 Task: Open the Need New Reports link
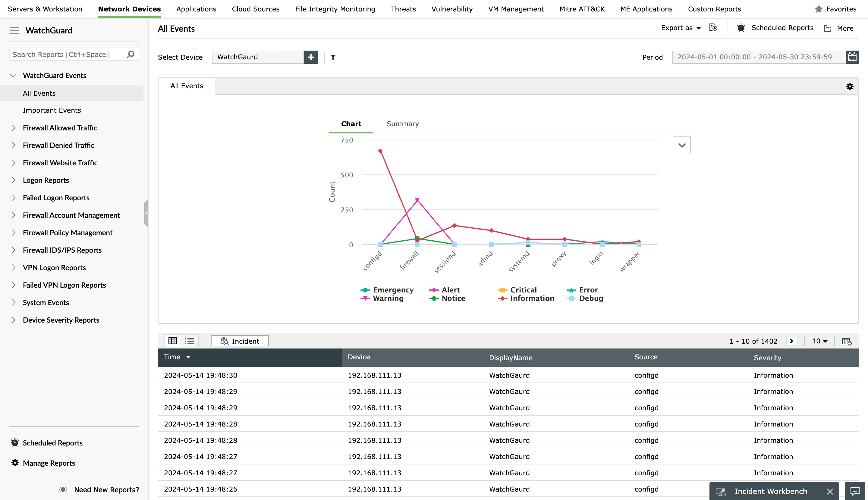[106, 490]
